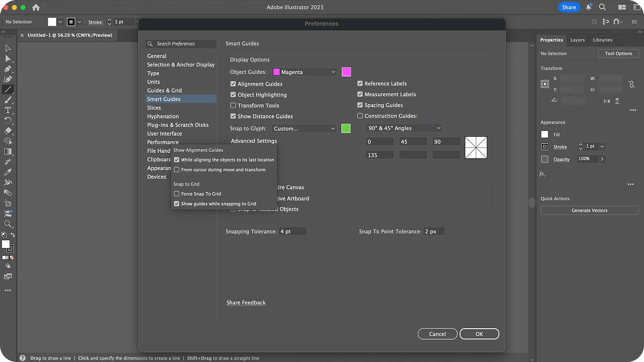Viewport: 644px width, 362px height.
Task: Click the magenta Object Guides color swatch
Action: (x=346, y=72)
